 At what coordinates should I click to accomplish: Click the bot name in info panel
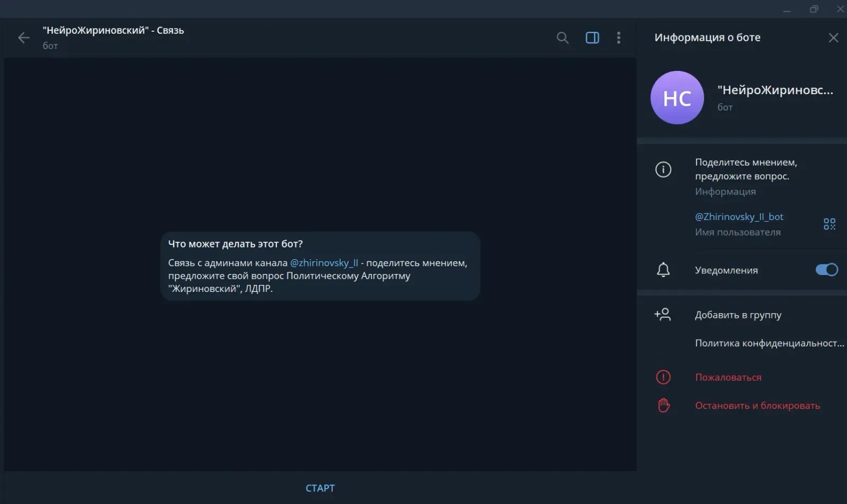pyautogui.click(x=775, y=90)
